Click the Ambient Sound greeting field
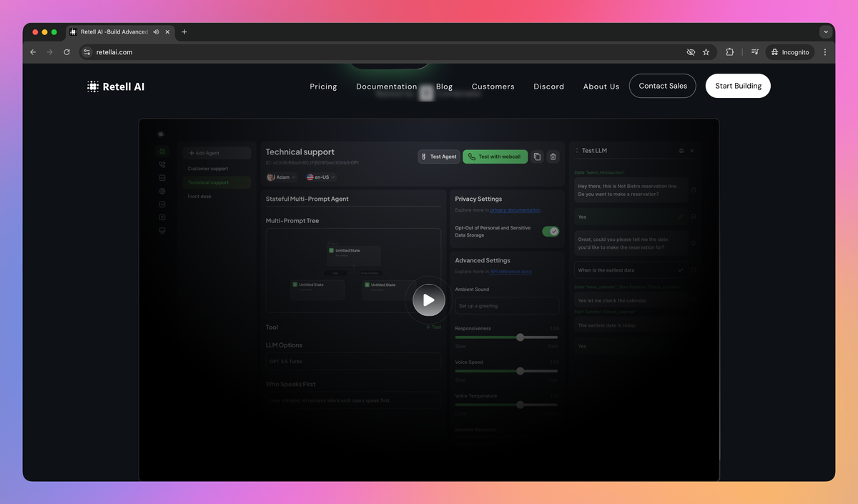Screen dimensions: 858x504 507,306
